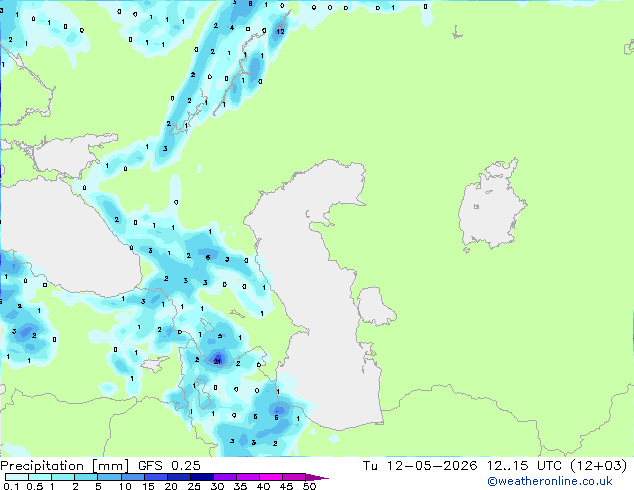The height and width of the screenshot is (490, 634).
Task: Click the '12..15 UTC' time text
Action: click(x=524, y=466)
